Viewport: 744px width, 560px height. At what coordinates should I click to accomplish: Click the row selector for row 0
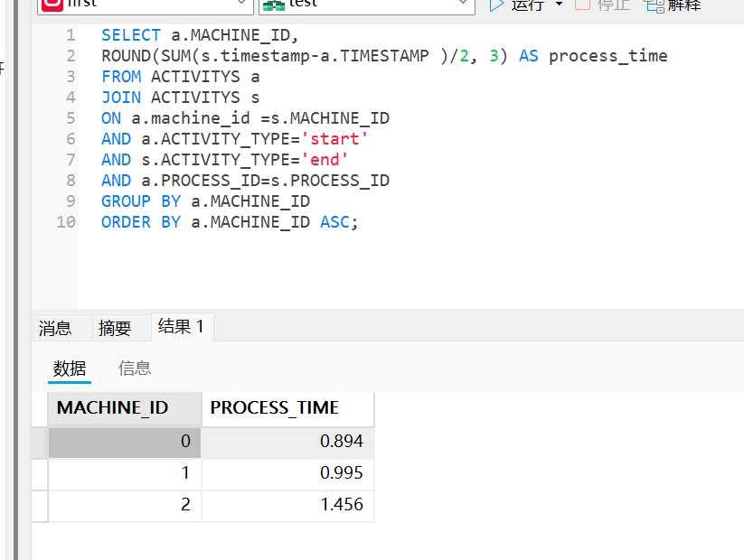[40, 442]
